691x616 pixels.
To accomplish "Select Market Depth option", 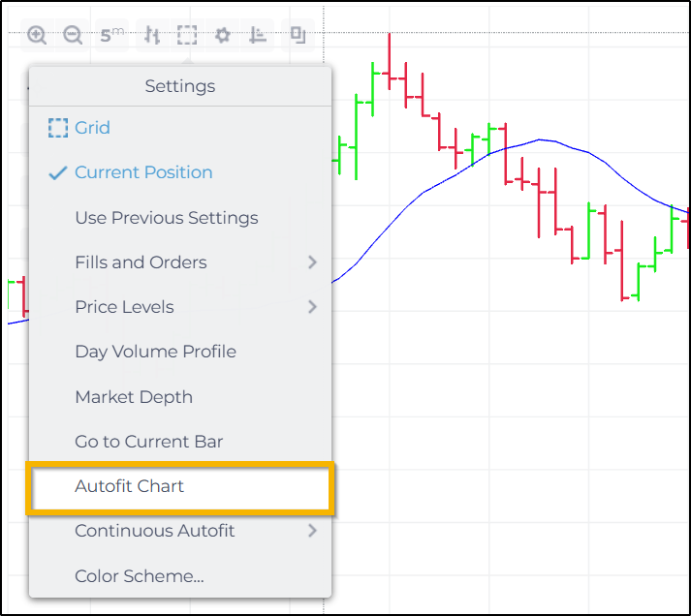I will point(180,397).
